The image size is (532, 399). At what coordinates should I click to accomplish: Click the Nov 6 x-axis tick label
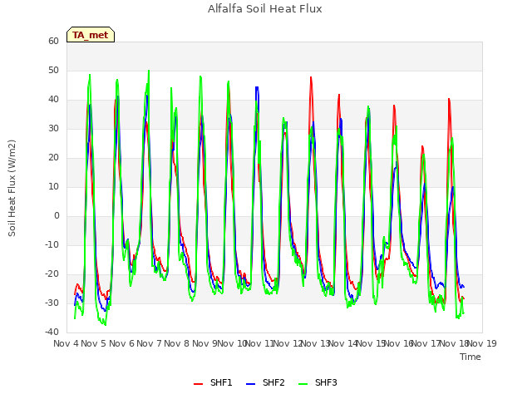(121, 343)
